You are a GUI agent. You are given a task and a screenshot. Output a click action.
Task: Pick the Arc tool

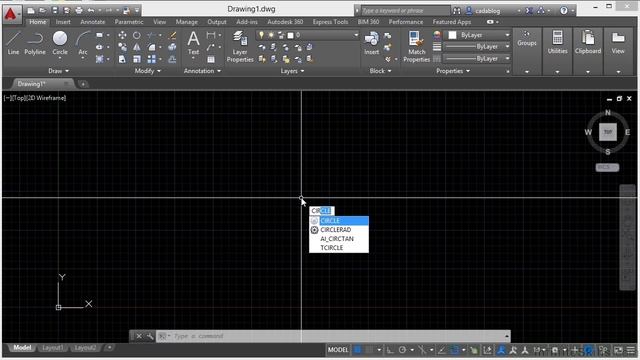coord(83,43)
